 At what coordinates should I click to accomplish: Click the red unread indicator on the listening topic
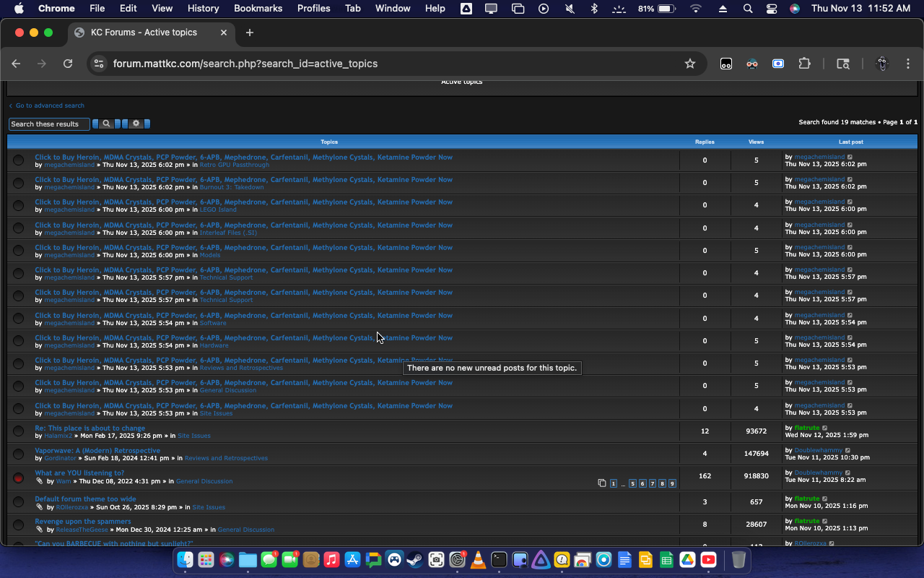19,478
